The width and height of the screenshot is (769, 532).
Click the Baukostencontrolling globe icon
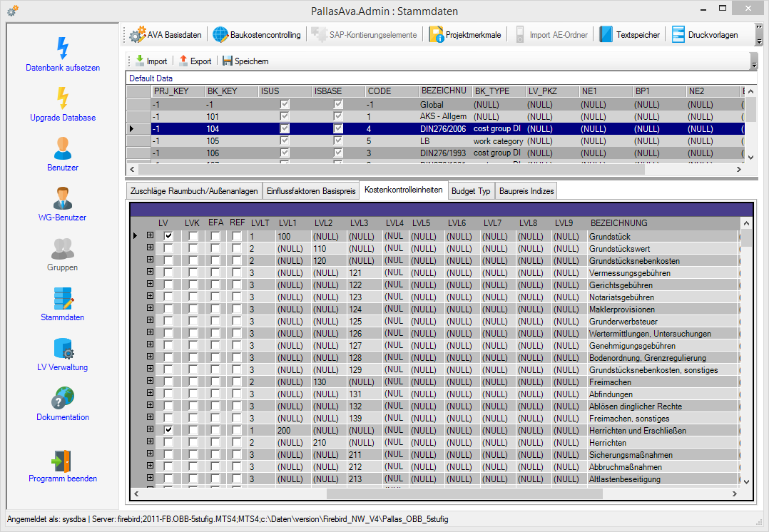pyautogui.click(x=220, y=34)
